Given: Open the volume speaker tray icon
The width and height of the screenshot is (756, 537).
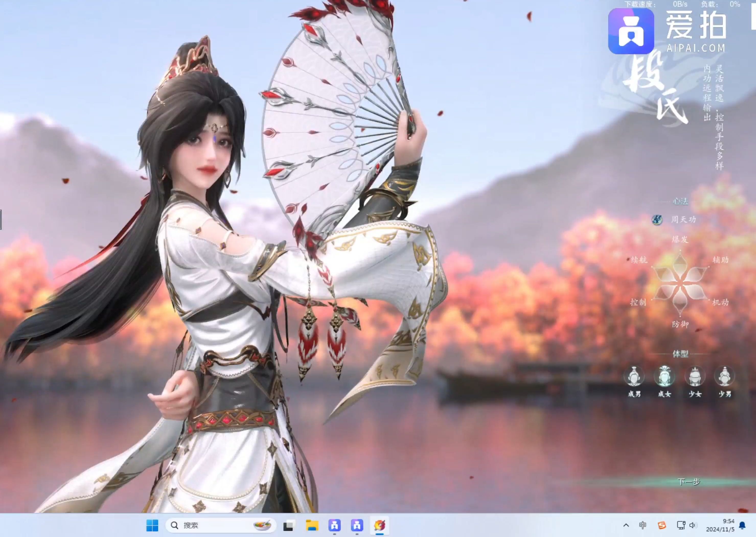Looking at the screenshot, I should pyautogui.click(x=693, y=525).
